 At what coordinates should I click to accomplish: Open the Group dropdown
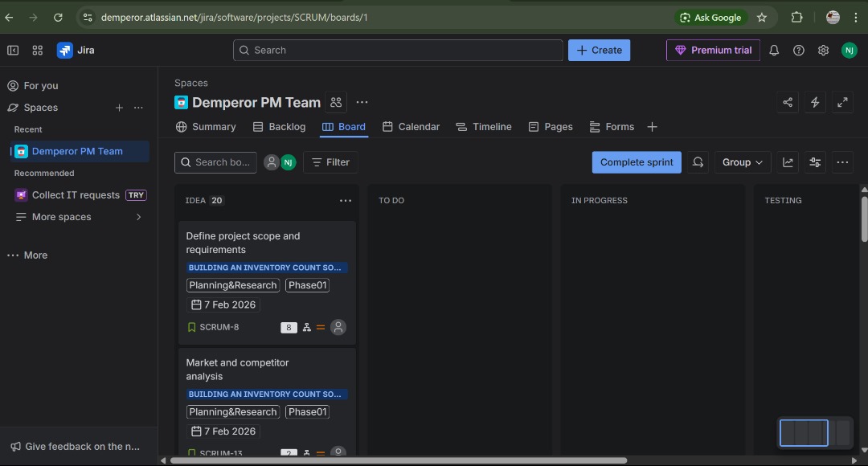point(741,161)
